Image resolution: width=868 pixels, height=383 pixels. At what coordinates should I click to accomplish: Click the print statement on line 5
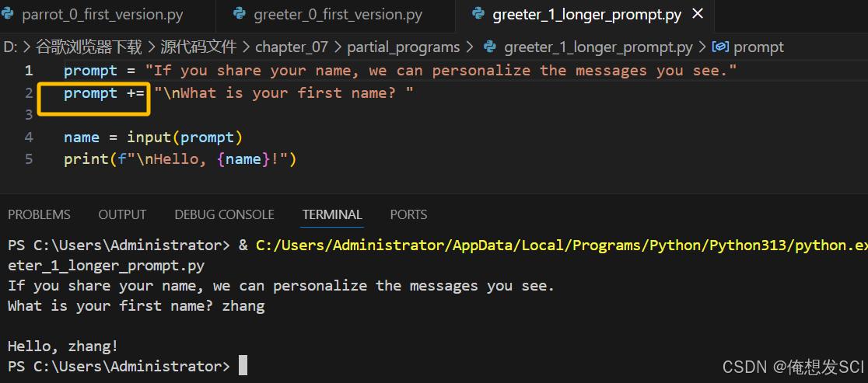tap(180, 159)
